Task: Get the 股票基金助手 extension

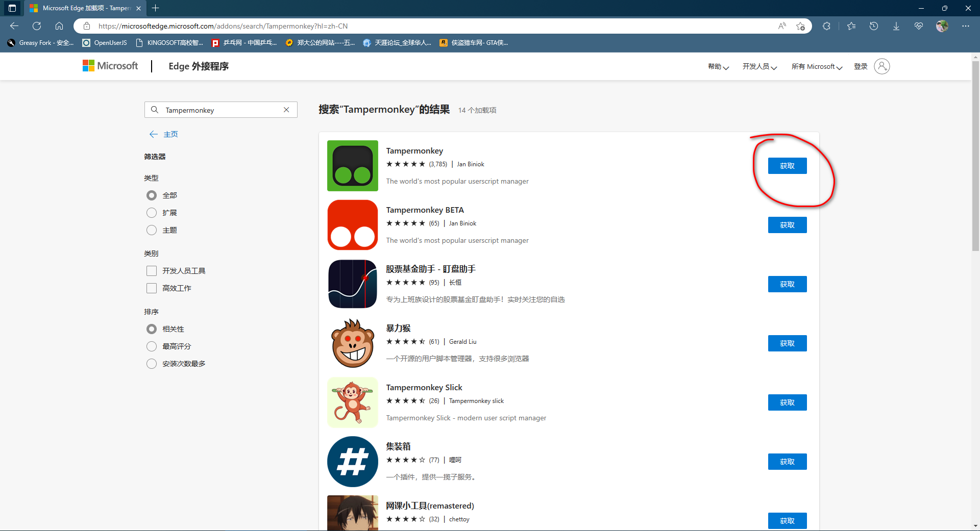Action: 787,284
